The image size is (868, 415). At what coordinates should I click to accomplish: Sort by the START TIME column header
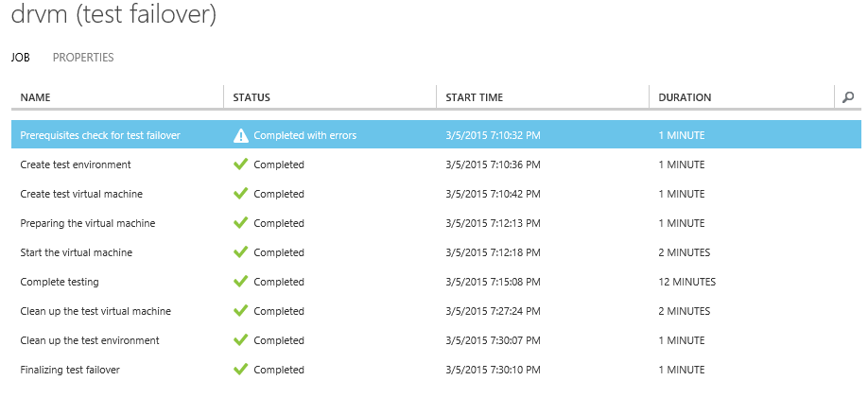[x=474, y=97]
